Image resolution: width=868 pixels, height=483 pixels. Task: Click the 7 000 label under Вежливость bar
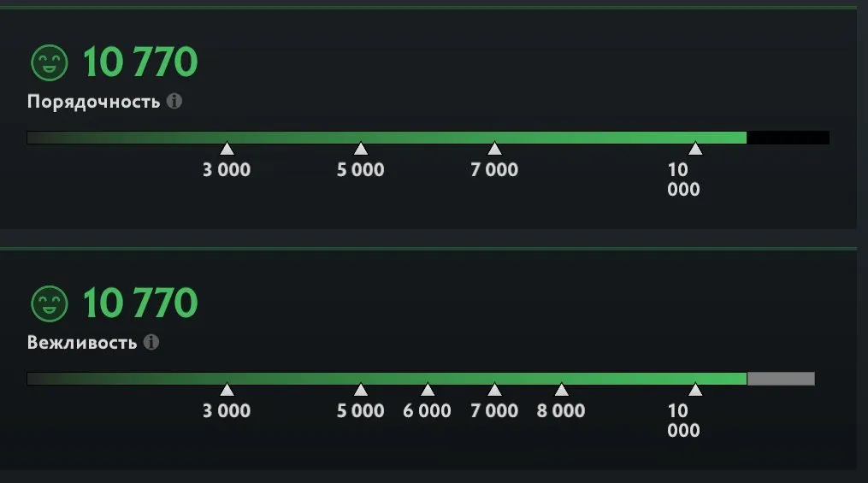494,410
